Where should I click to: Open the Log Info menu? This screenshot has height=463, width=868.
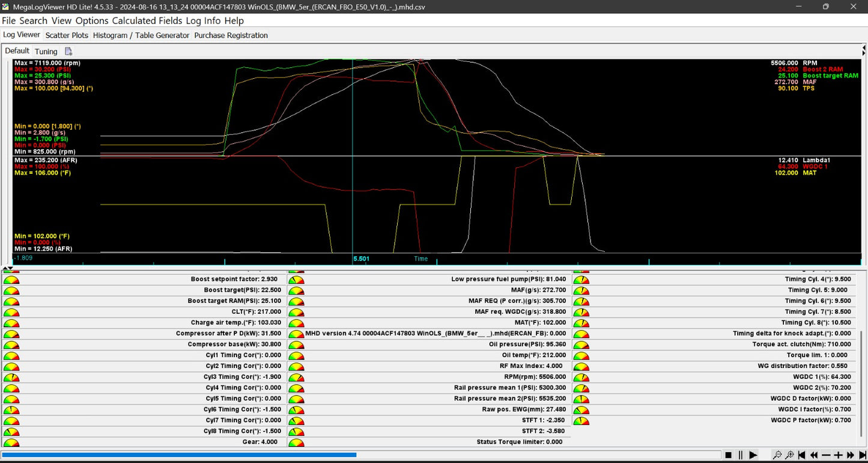[204, 20]
